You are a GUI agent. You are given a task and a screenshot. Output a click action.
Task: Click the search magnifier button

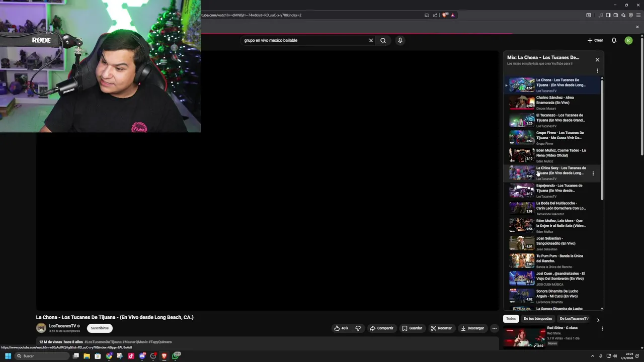tap(383, 40)
